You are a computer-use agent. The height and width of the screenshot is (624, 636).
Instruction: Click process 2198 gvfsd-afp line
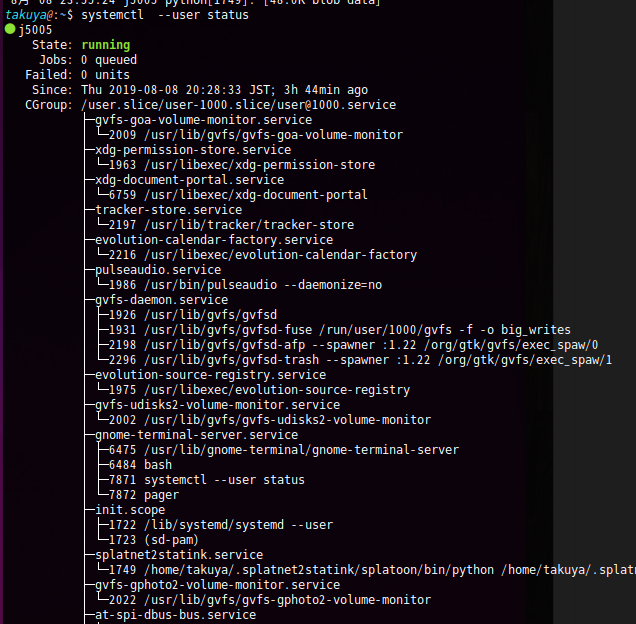353,345
